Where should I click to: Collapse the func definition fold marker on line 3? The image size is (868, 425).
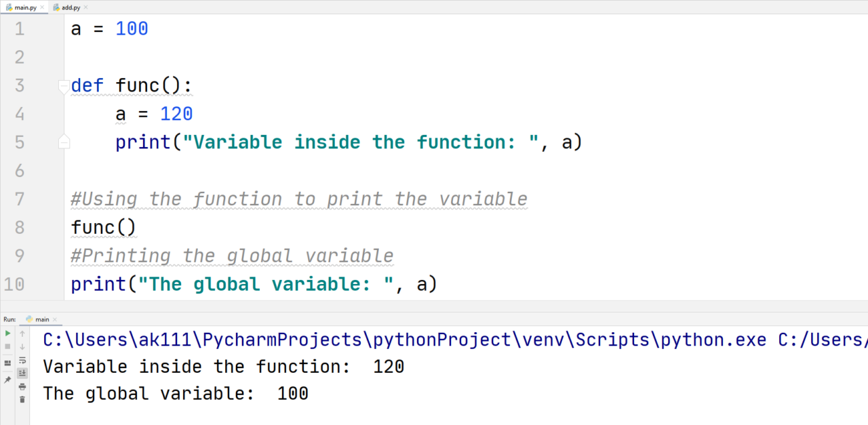coord(64,85)
